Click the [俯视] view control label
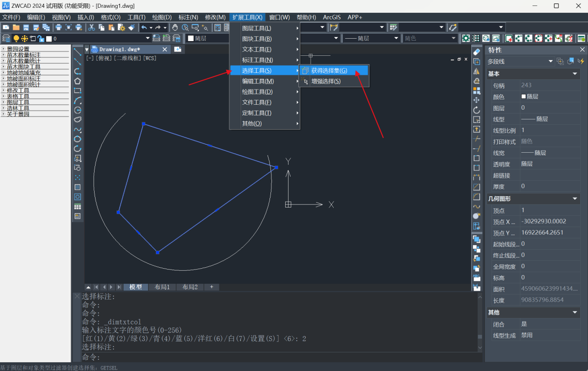 104,58
